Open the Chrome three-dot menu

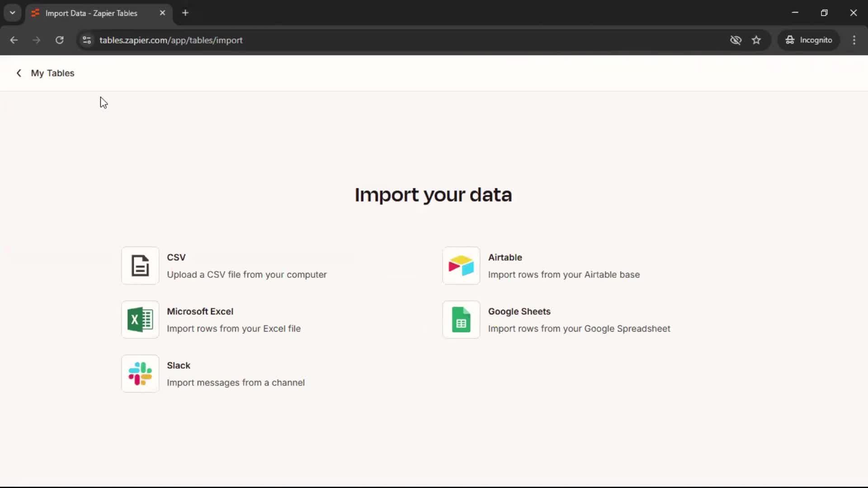[854, 40]
